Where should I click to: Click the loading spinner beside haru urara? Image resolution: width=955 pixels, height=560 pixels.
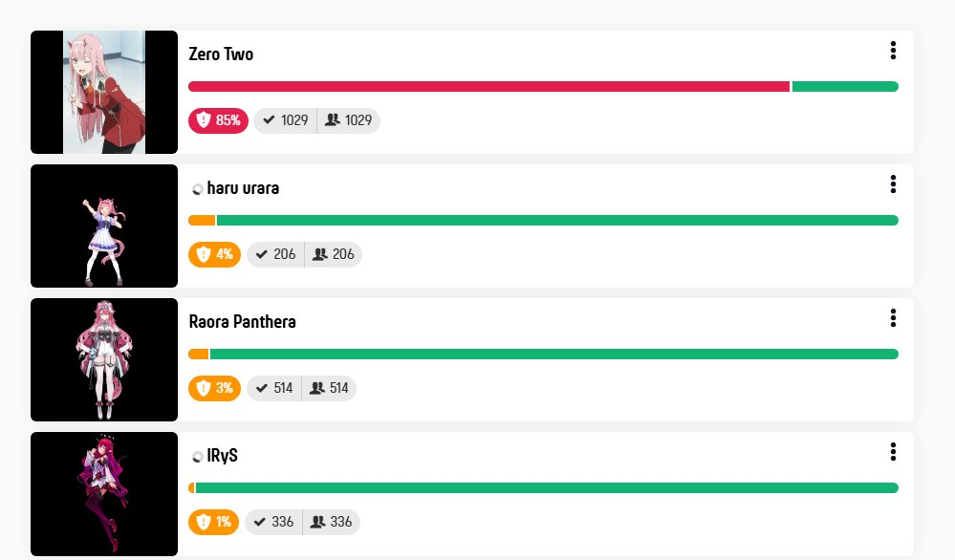click(197, 189)
